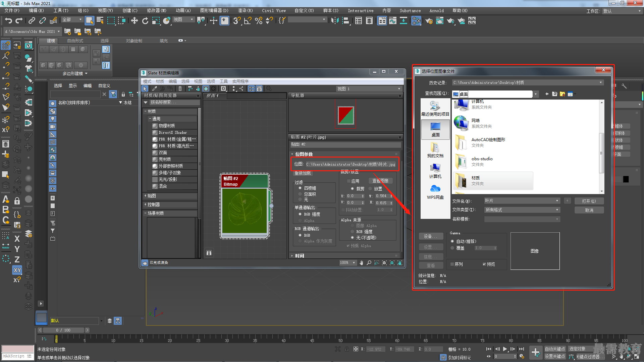Viewport: 644px width, 362px height.
Task: Enable the 序列 checkbox
Action: 452,264
